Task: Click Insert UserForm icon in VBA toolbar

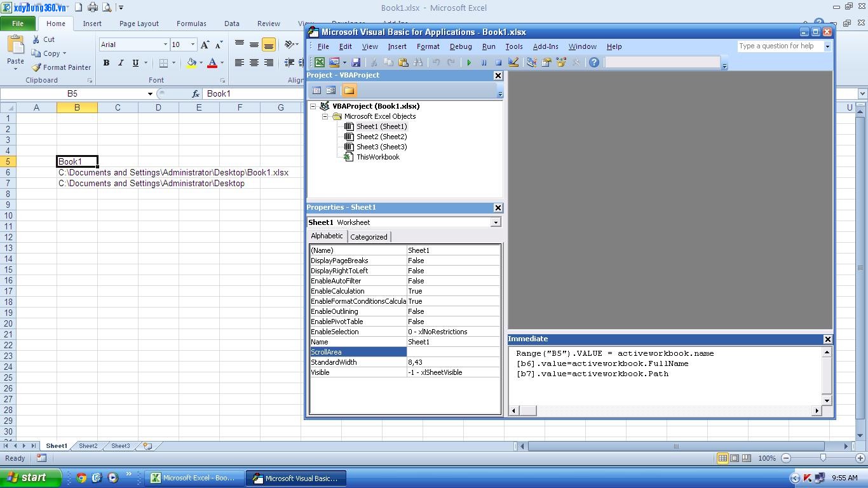Action: tap(334, 62)
